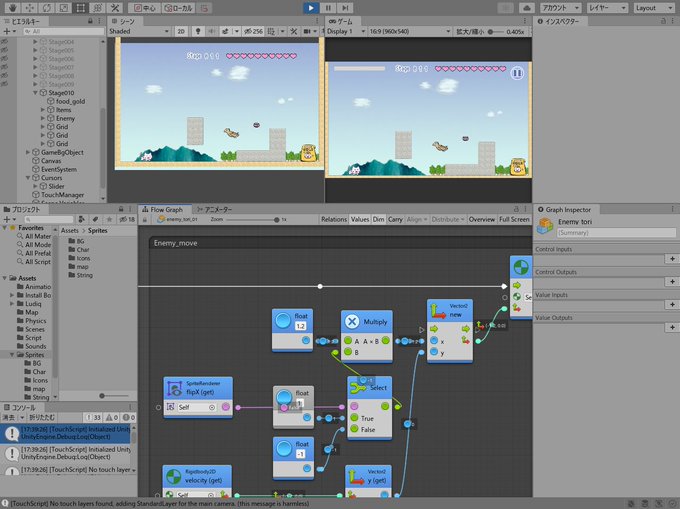This screenshot has width=680, height=509.
Task: Click the pause button in Game view
Action: pyautogui.click(x=517, y=73)
